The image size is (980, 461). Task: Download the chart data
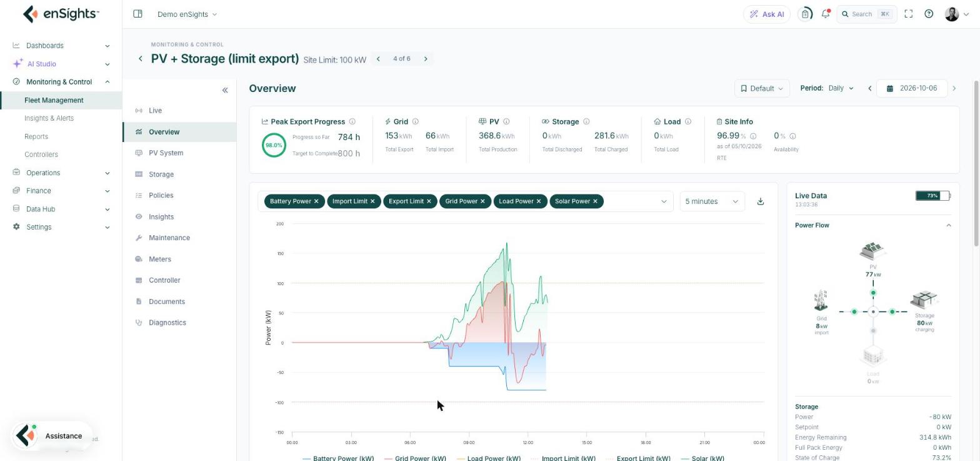761,201
